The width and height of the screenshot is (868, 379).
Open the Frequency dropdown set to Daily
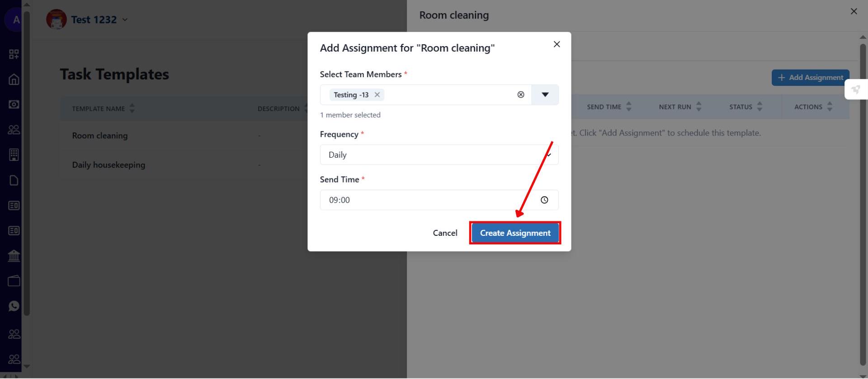(439, 155)
